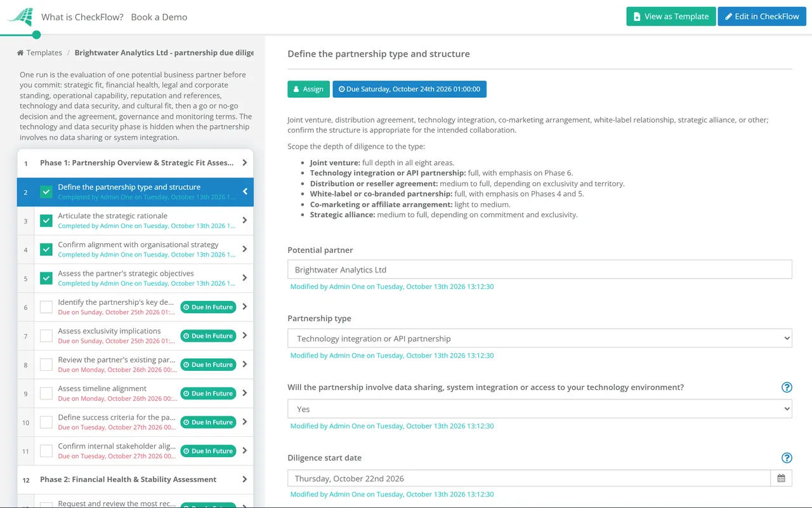Uncheck Define the partnership type and structure
This screenshot has width=812, height=508.
46,192
